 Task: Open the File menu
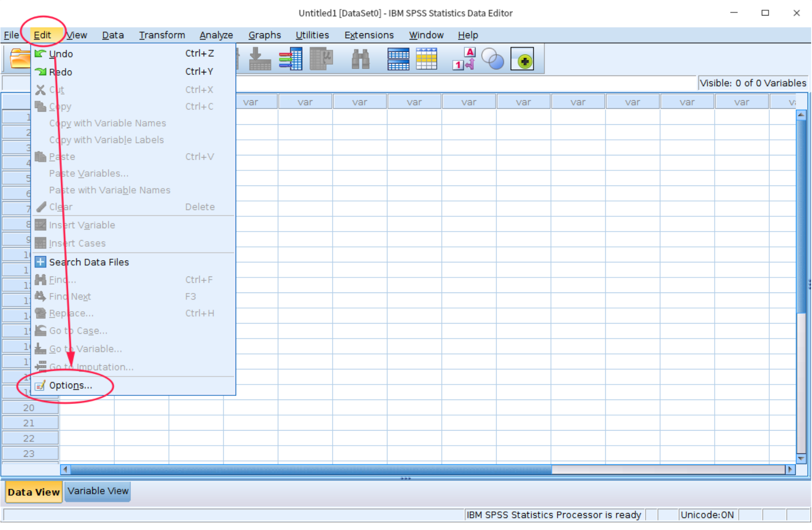pyautogui.click(x=12, y=35)
